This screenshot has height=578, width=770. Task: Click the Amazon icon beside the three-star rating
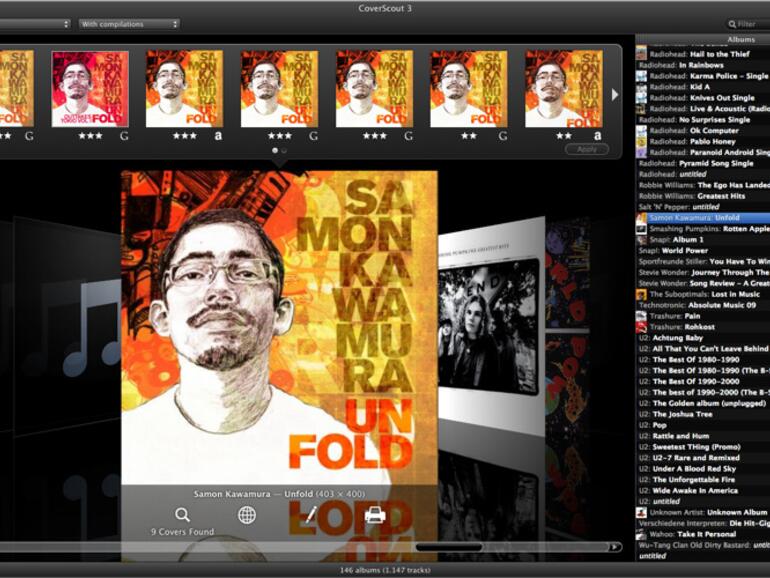[x=218, y=136]
